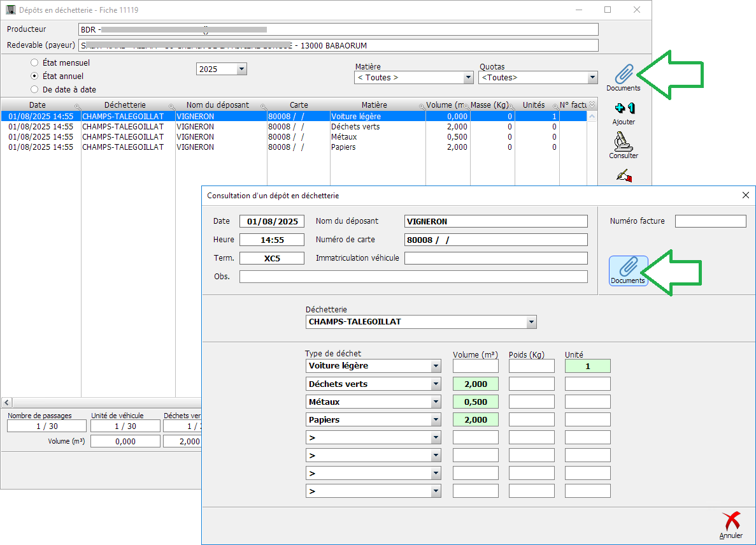Click the red X Annuler icon

coord(731,522)
